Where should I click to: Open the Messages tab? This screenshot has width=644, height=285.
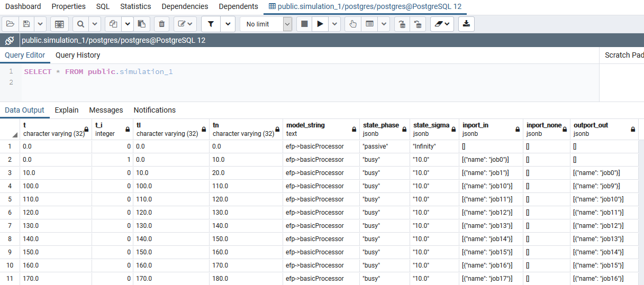point(106,110)
